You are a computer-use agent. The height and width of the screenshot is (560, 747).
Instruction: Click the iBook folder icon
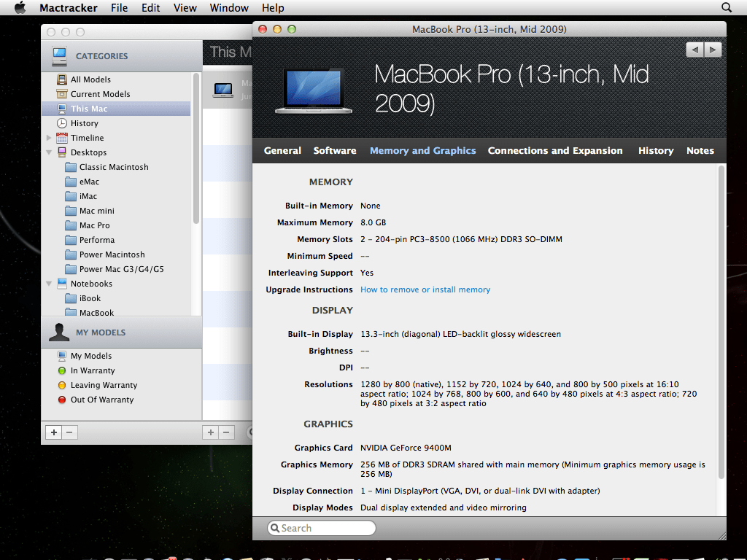click(71, 298)
